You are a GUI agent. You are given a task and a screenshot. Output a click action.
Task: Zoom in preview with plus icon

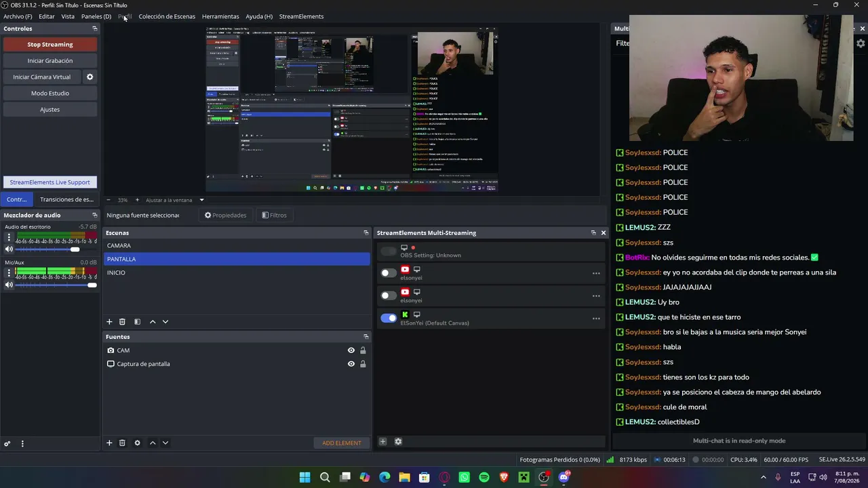(x=137, y=200)
